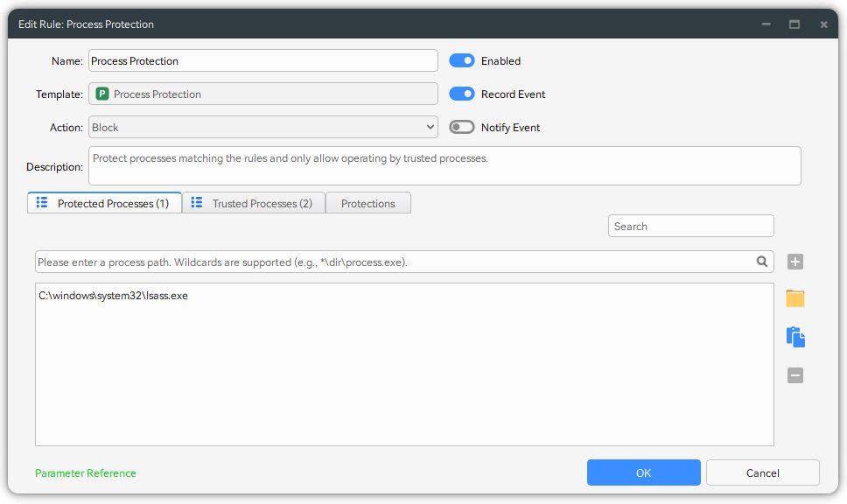Switch to the Trusted Processes (2) tab

coord(253,203)
